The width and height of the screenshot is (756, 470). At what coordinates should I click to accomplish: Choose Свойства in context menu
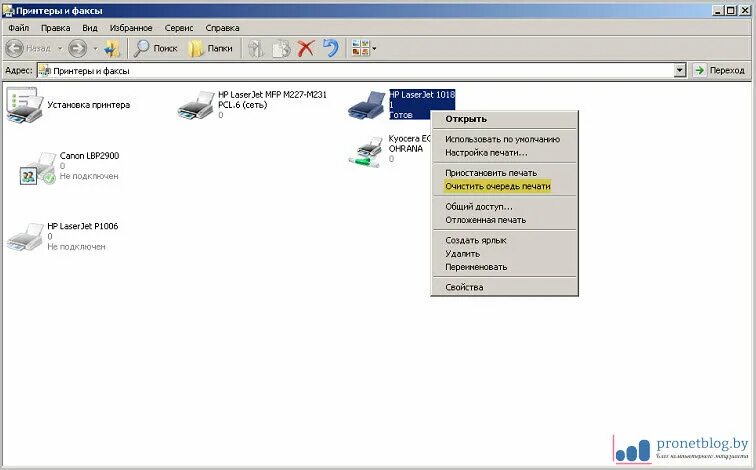pos(504,287)
